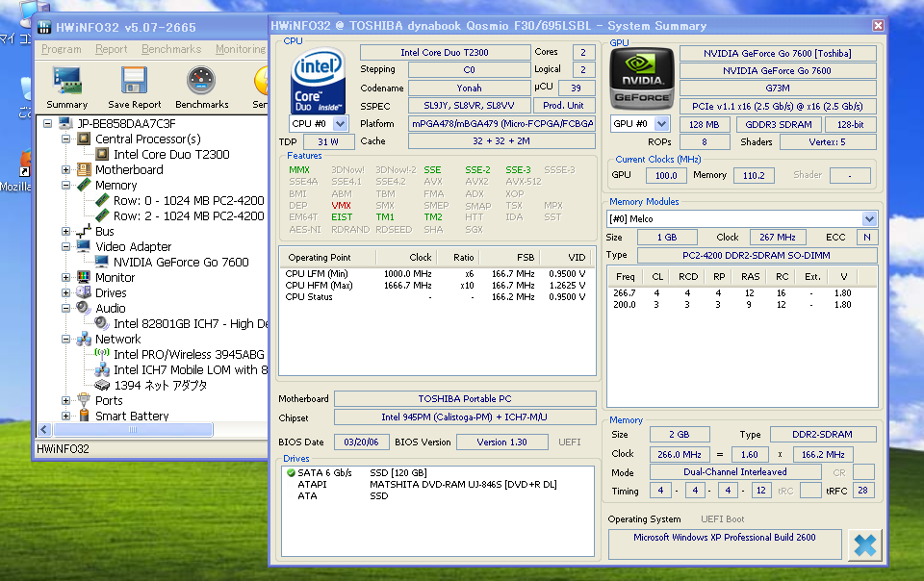
Task: Open the Monitoring menu
Action: [241, 49]
